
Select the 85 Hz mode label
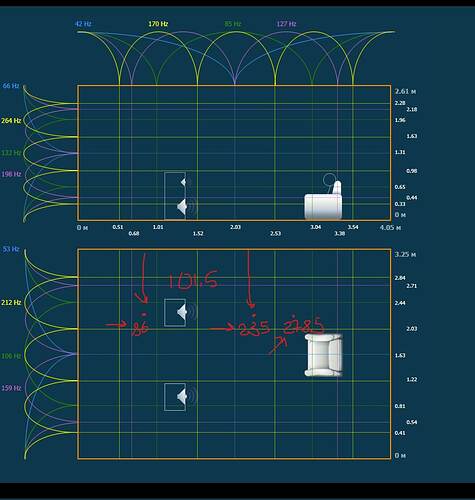(x=233, y=24)
